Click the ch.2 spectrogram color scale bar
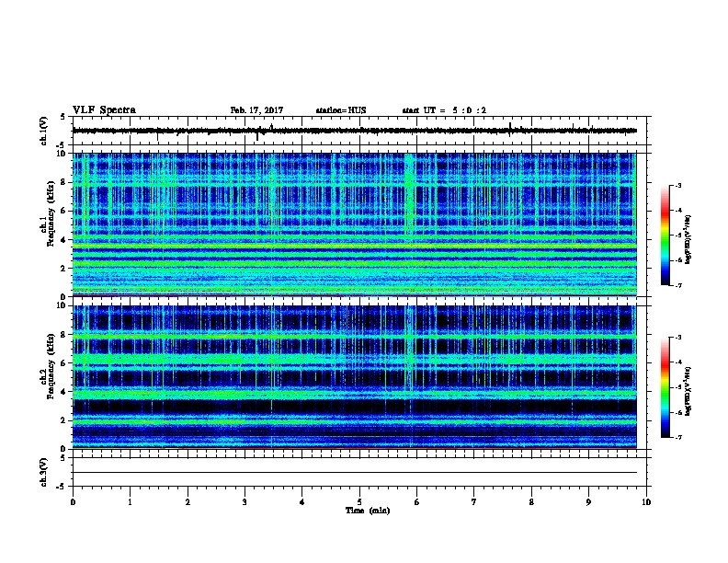 [665, 387]
